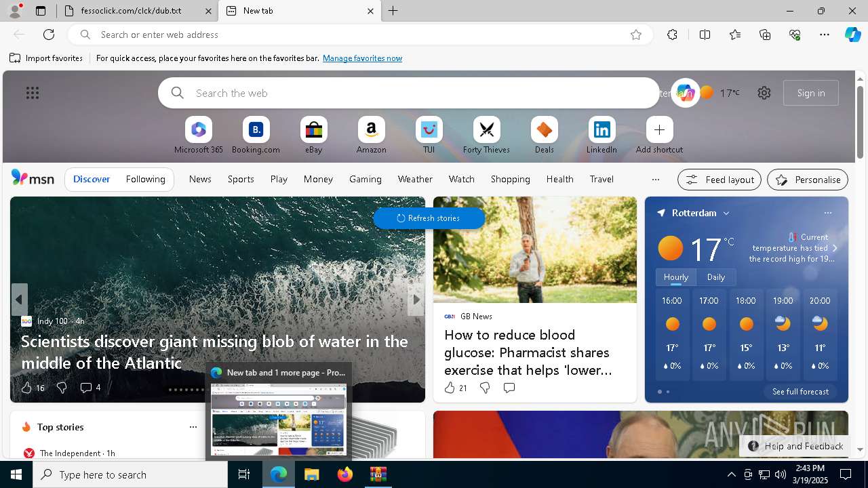Open Favorites star list icon

735,35
